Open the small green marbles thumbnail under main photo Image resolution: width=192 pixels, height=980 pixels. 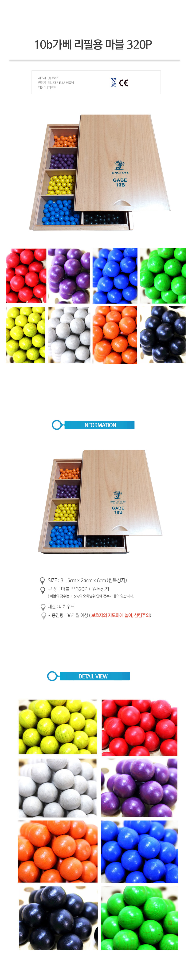163,276
